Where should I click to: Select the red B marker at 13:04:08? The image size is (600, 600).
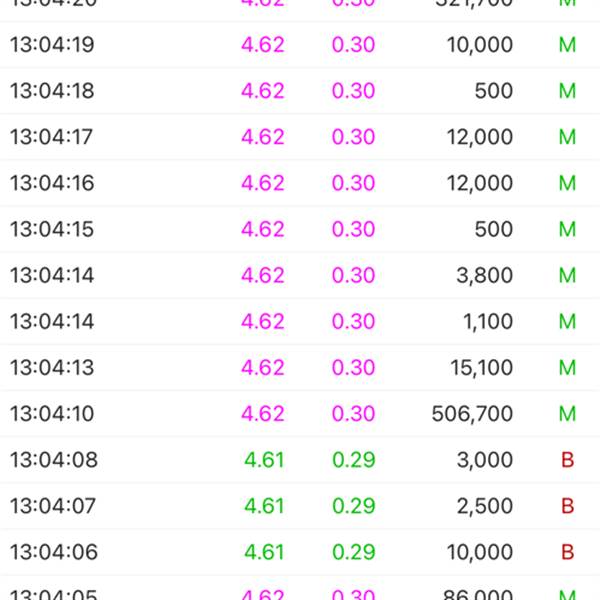[567, 460]
